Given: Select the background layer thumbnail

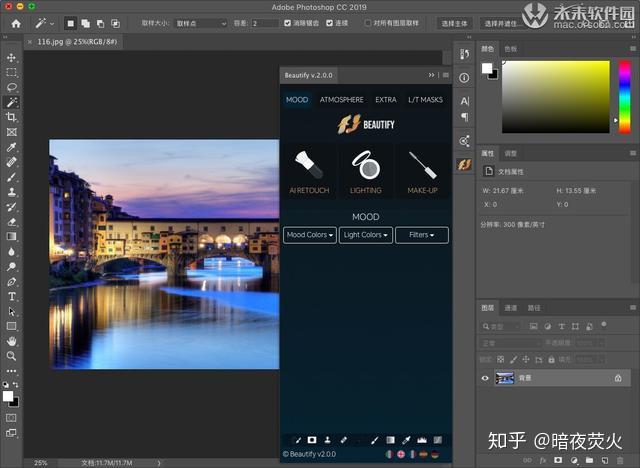Looking at the screenshot, I should [504, 378].
